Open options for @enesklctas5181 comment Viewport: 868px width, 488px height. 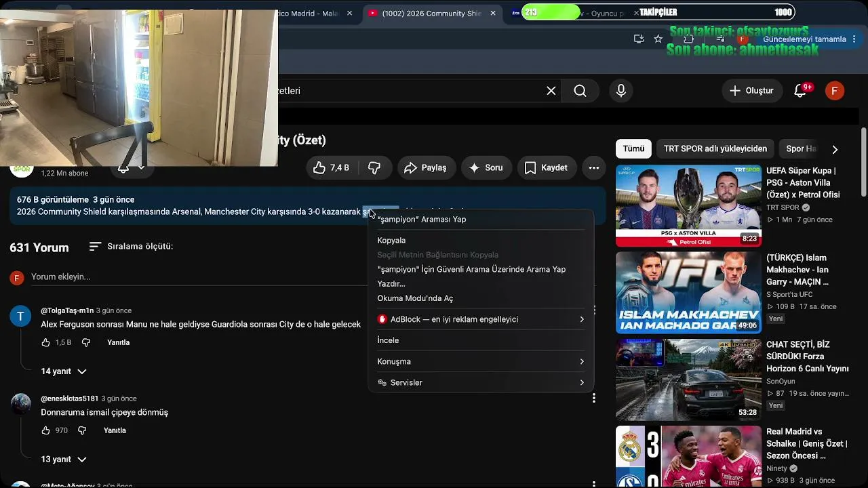point(594,399)
